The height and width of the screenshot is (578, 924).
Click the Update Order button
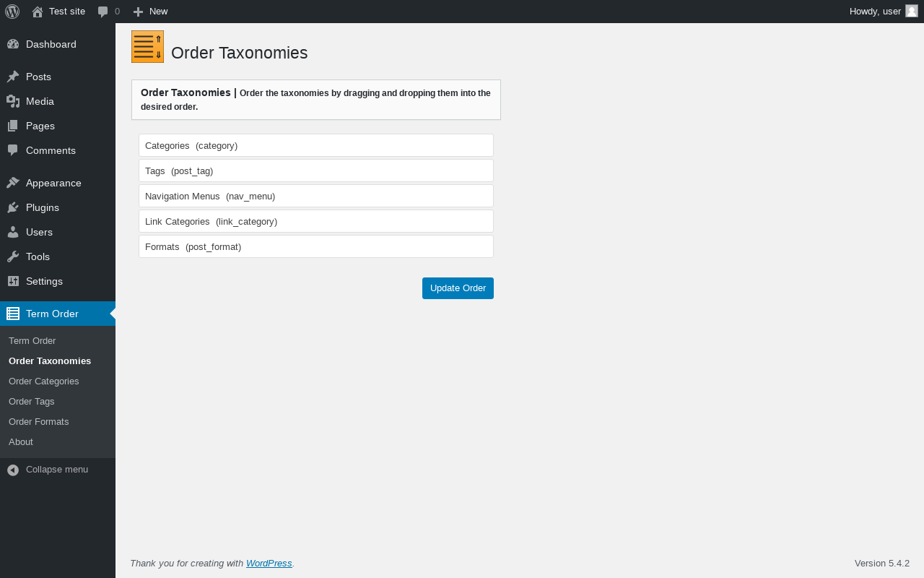tap(458, 288)
